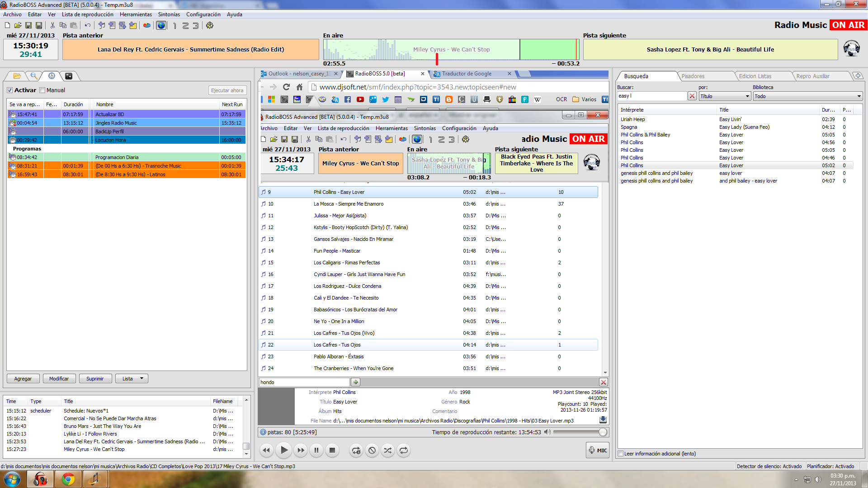
Task: Click the hondo search input field
Action: (x=304, y=382)
